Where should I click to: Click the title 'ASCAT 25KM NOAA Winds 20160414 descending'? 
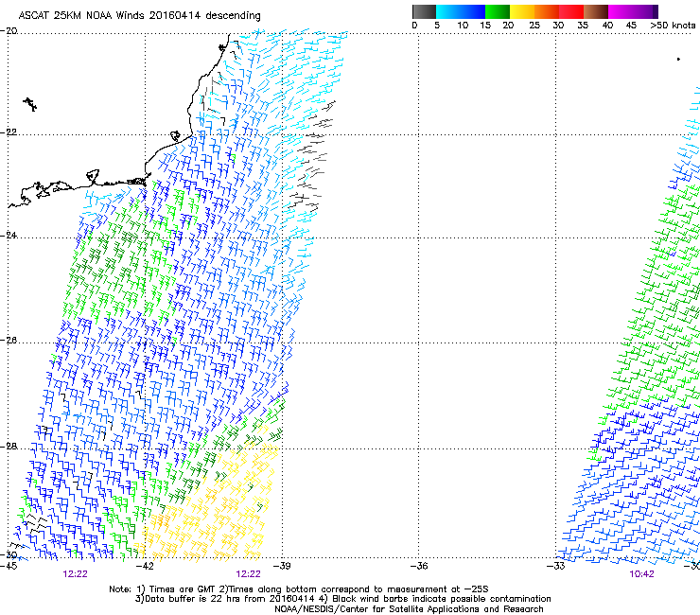point(139,15)
